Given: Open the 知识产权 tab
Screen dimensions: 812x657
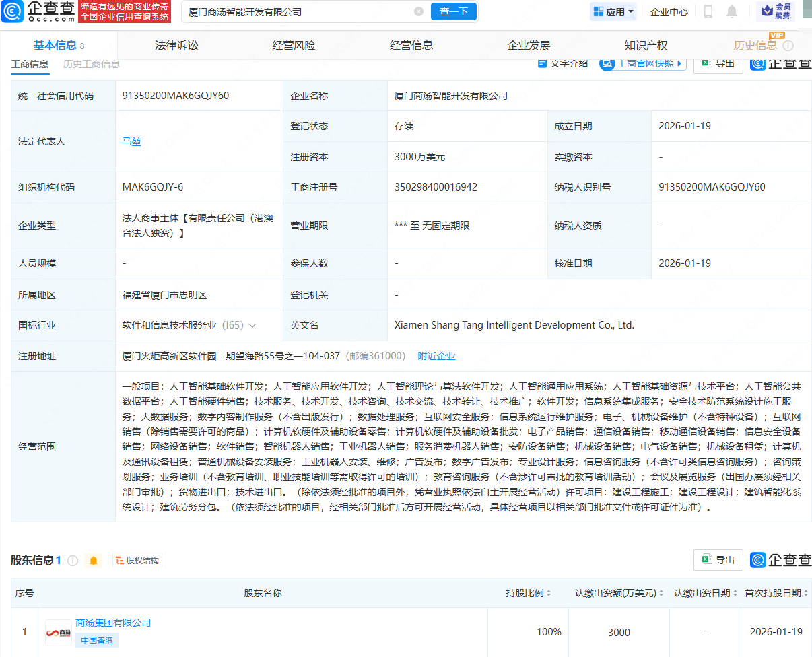Looking at the screenshot, I should point(645,44).
